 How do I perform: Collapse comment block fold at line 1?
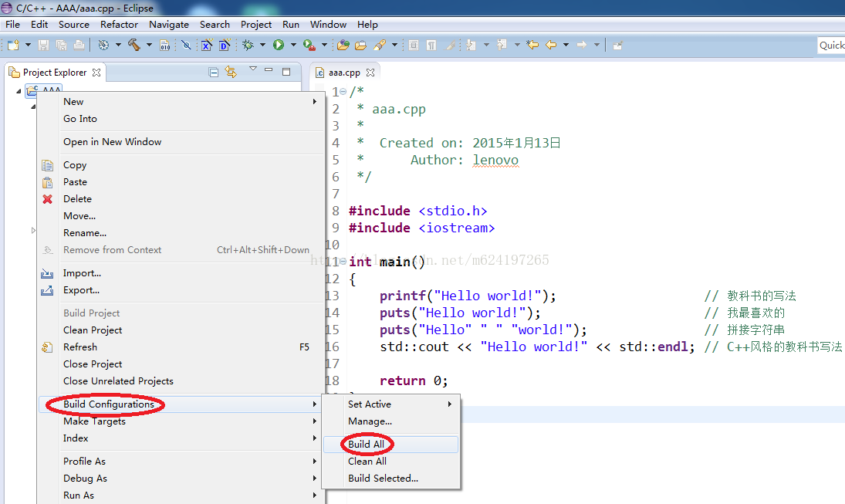(x=343, y=92)
